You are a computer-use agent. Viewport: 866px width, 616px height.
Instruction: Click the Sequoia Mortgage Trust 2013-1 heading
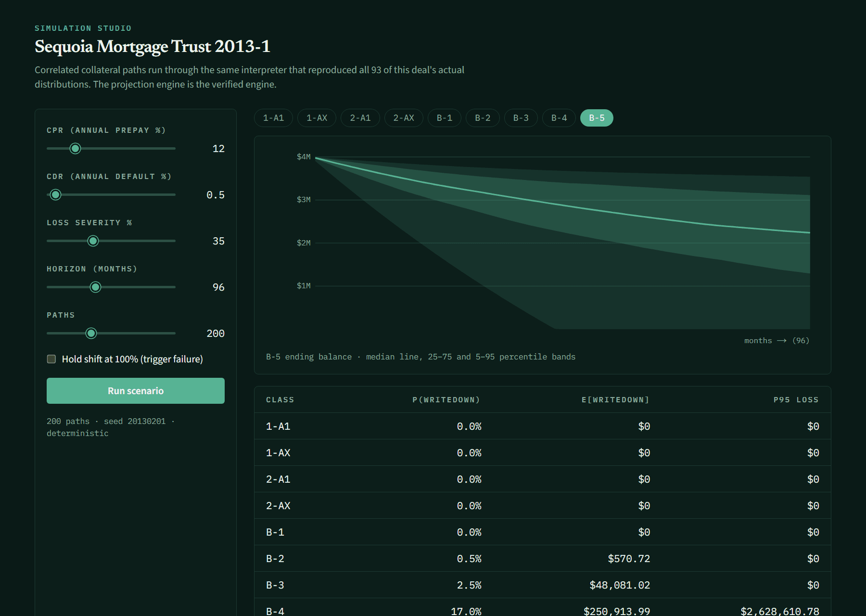tap(153, 47)
